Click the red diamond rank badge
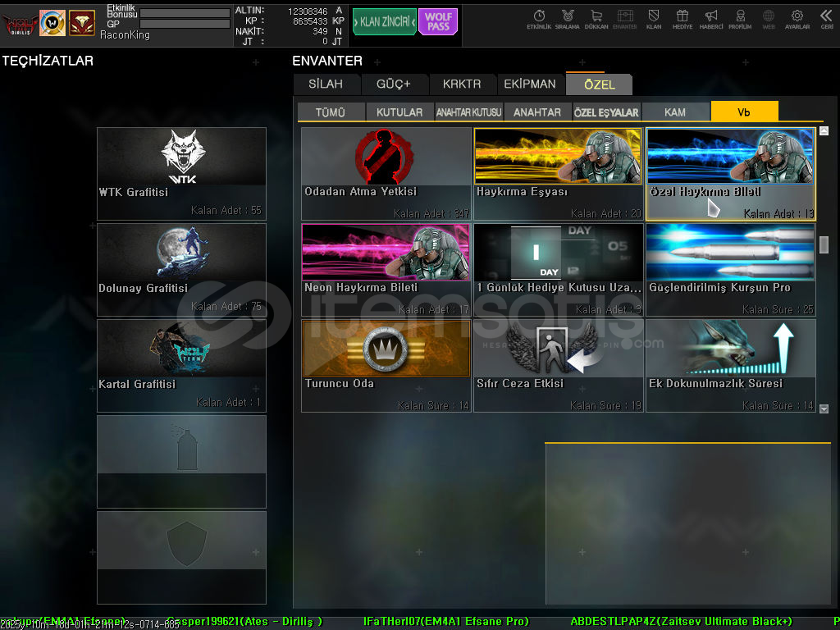Screen dimensions: 840x630 pyautogui.click(x=82, y=23)
